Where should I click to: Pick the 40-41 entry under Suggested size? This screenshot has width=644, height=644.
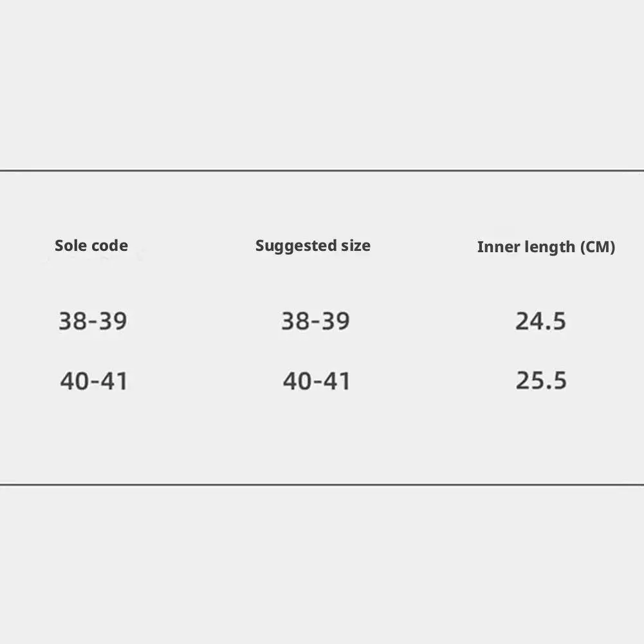click(x=317, y=381)
